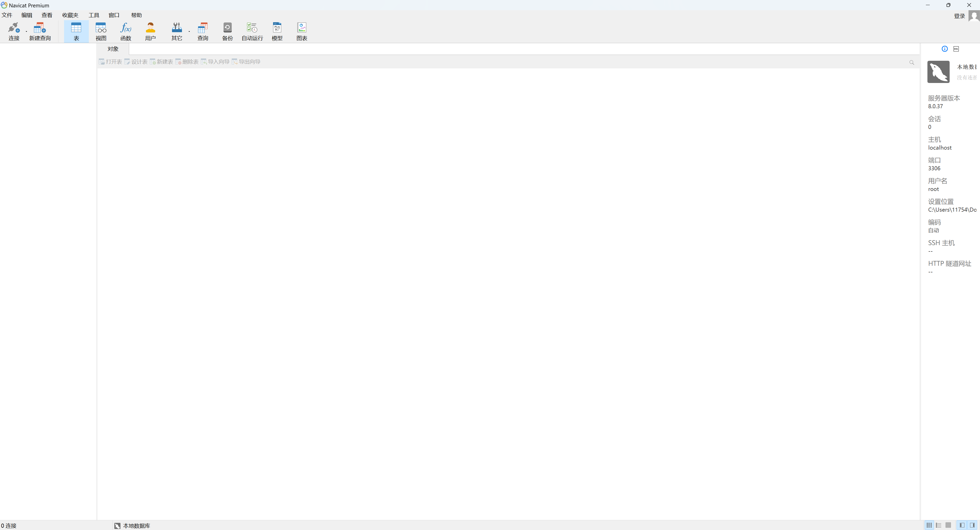The image size is (980, 530).
Task: Open the 文件 menu
Action: pos(7,15)
